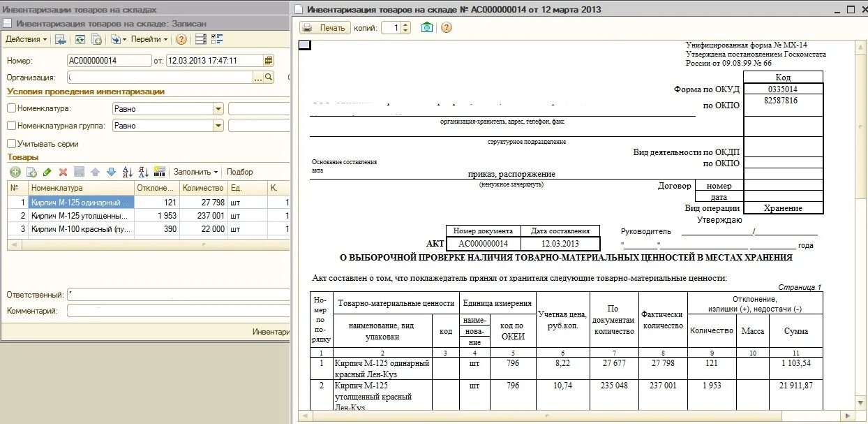Click the find-in-list icon after Действия

coord(60,39)
